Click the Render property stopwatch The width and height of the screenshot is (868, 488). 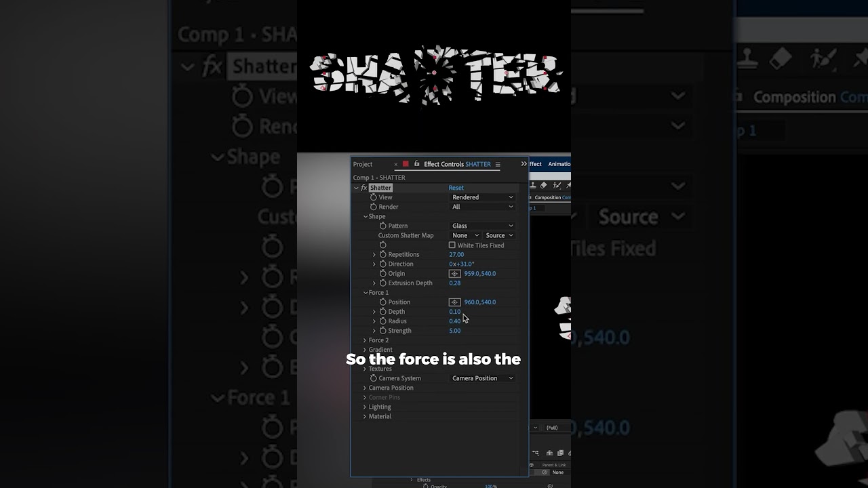click(374, 207)
